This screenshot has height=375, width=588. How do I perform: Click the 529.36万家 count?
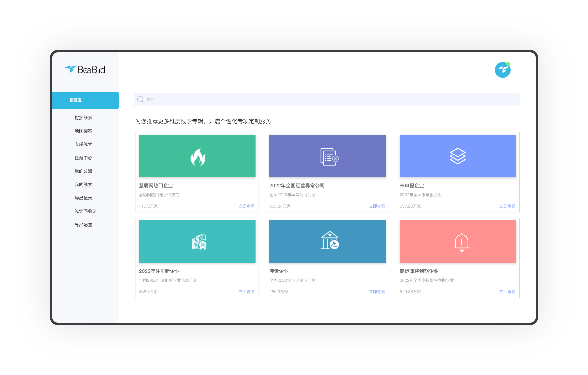(x=410, y=292)
